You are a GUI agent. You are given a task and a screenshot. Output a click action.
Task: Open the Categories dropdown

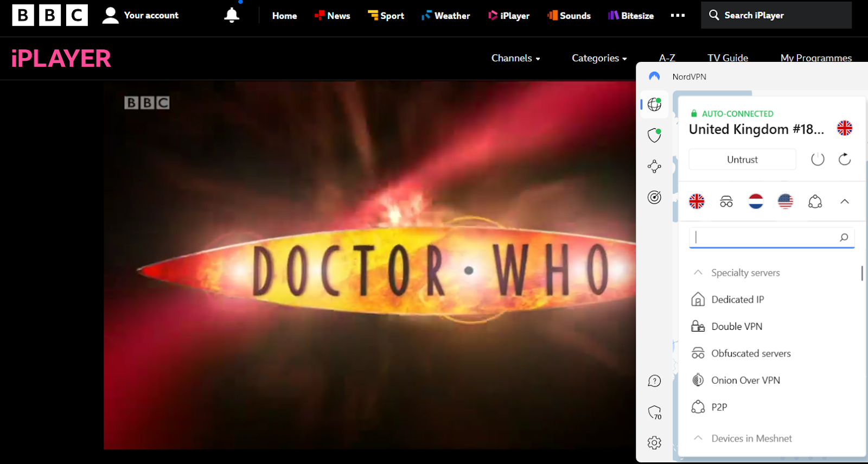(599, 58)
